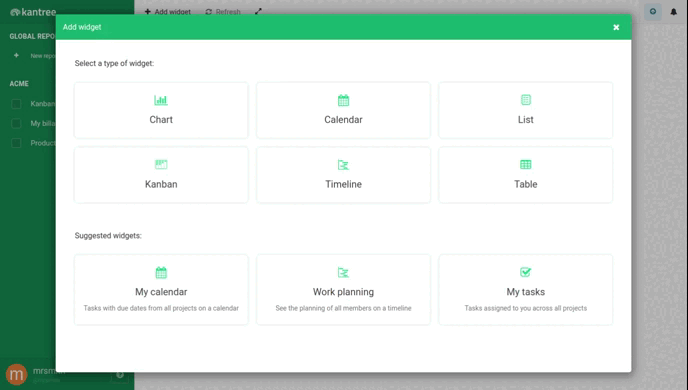Click the round icon beside the bell
688x390 pixels.
(653, 11)
